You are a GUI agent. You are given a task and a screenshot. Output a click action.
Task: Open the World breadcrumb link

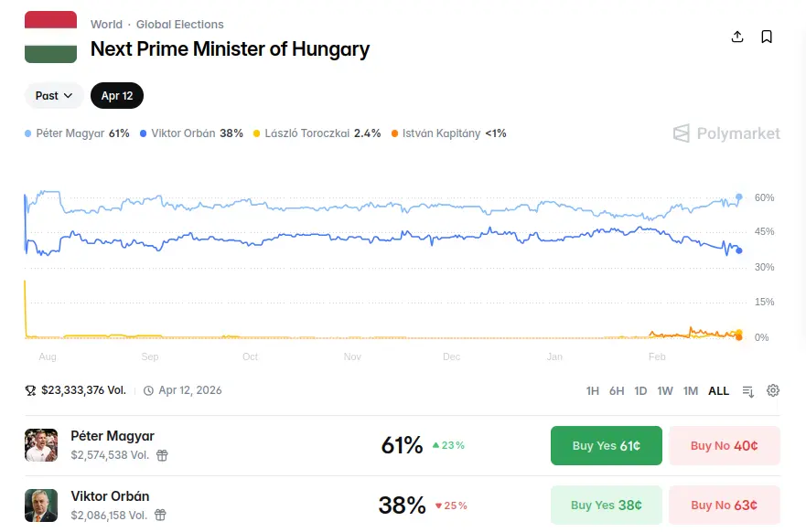point(106,25)
